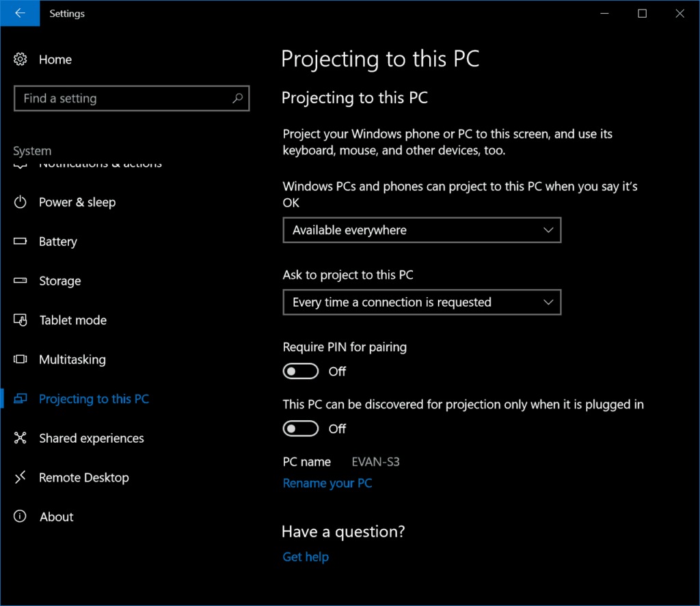Select the Multitasking icon
Screen dimensions: 700x606
(21, 359)
